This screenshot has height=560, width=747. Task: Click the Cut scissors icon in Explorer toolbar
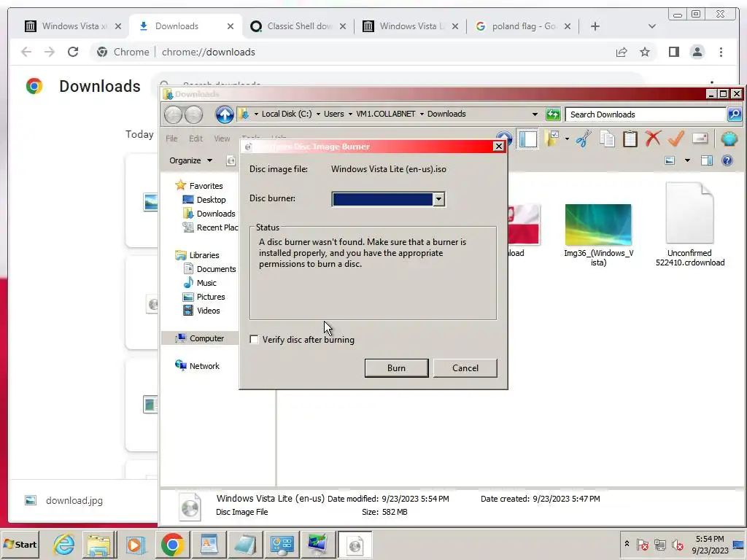584,139
